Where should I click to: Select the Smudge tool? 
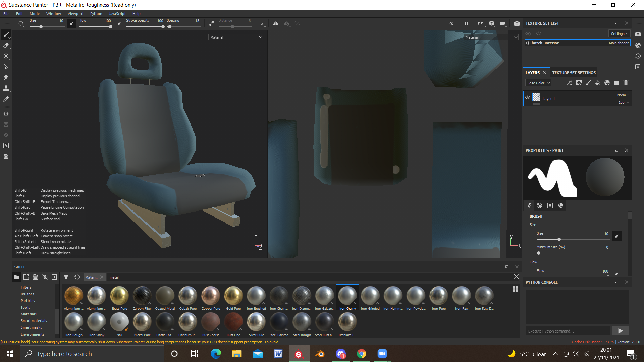coord(6,77)
